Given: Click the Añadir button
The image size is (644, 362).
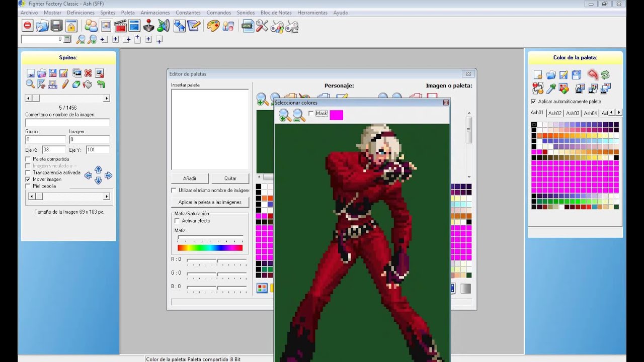Looking at the screenshot, I should 190,178.
